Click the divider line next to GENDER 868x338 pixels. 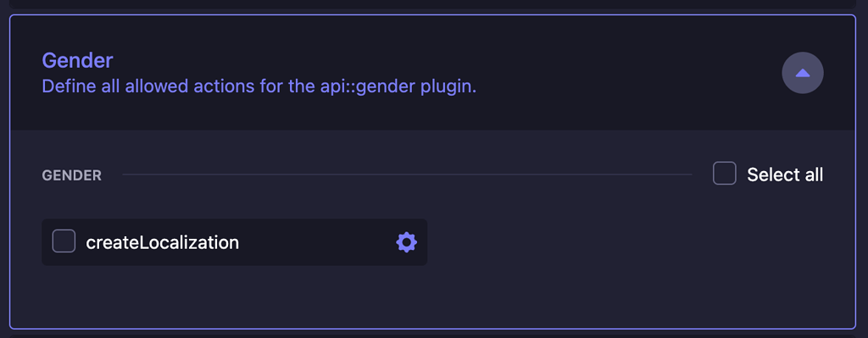[x=407, y=175]
